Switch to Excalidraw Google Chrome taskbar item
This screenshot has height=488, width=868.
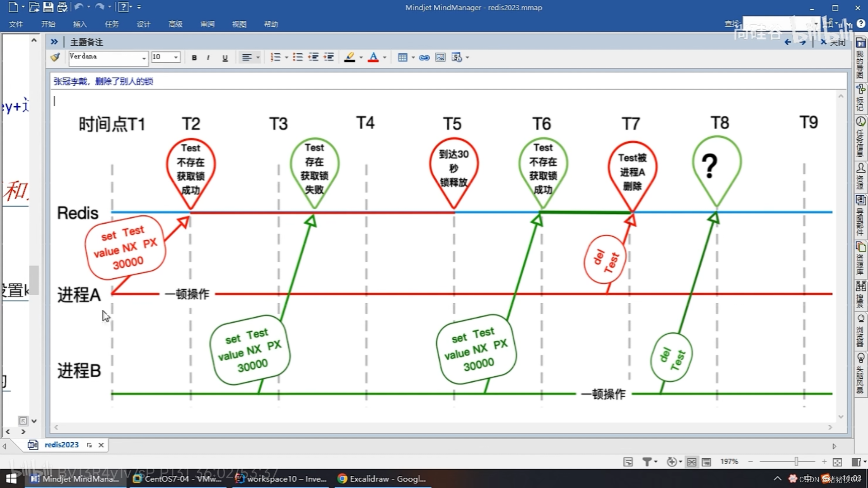383,479
